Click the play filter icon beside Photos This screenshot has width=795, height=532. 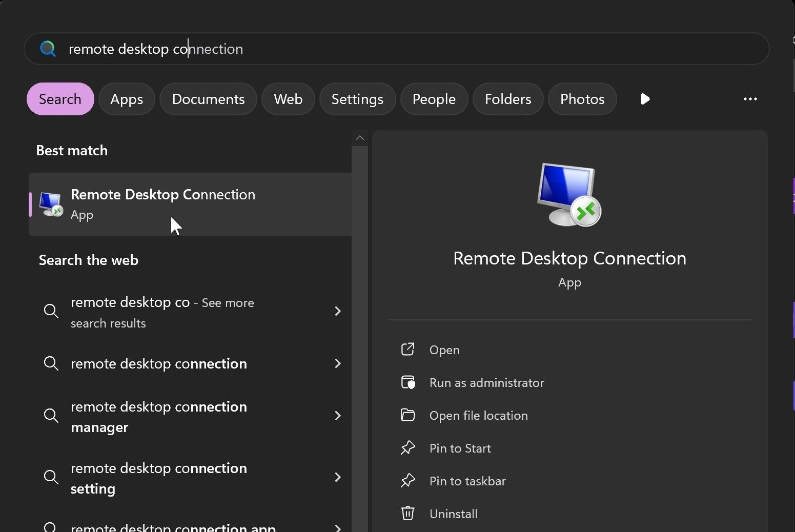click(644, 99)
